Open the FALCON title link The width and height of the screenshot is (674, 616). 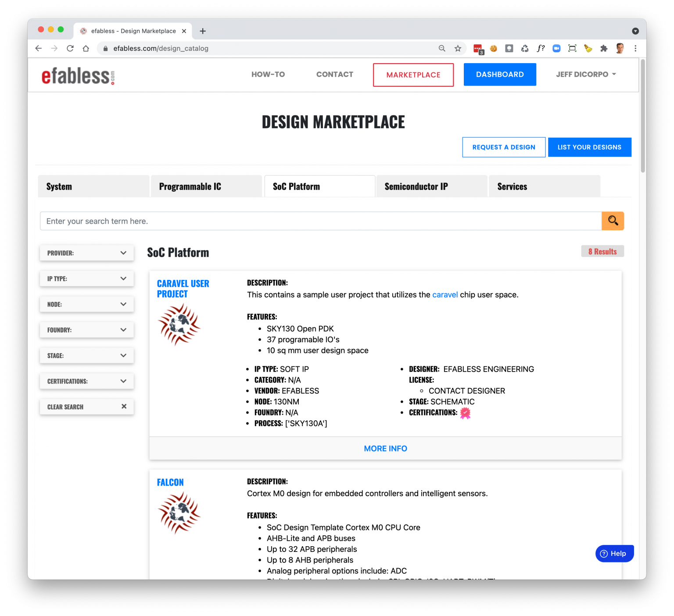point(170,482)
